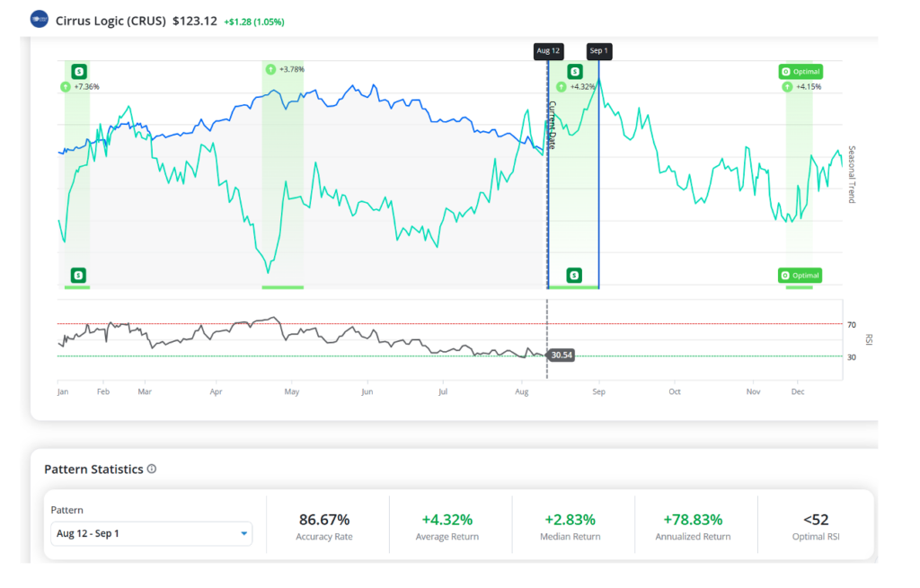Click the 86.67% Accuracy Rate value

point(323,520)
